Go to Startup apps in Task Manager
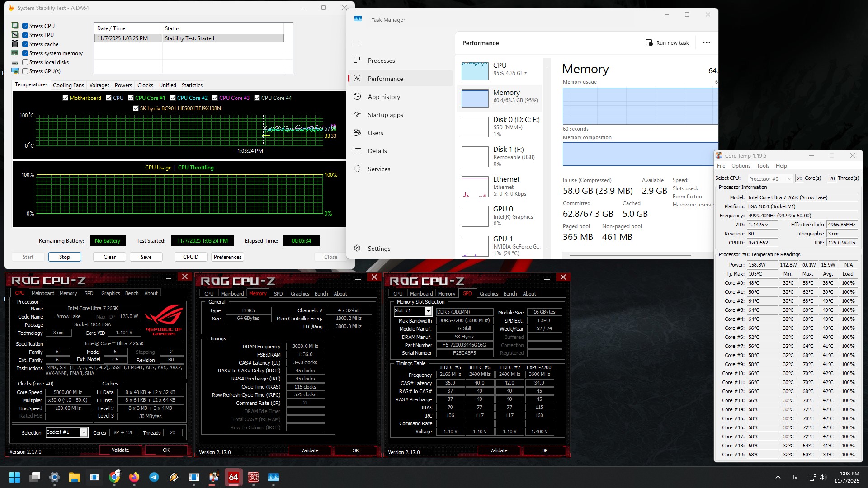Screen dimensions: 868x488 385,115
